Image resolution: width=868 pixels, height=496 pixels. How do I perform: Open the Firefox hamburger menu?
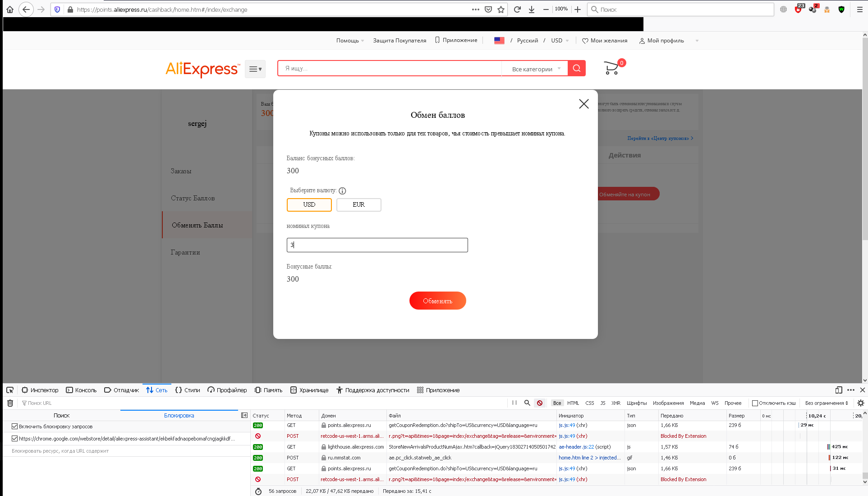(859, 9)
